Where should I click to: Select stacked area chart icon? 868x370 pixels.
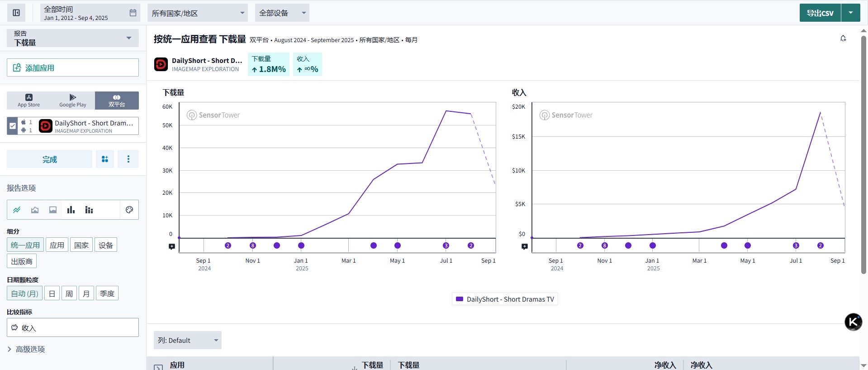53,210
